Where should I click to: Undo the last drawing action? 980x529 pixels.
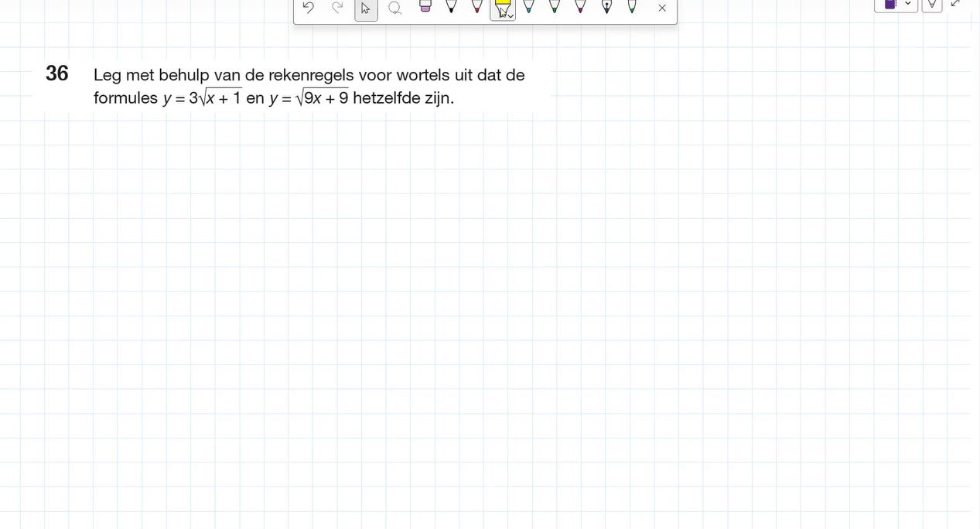(x=309, y=8)
